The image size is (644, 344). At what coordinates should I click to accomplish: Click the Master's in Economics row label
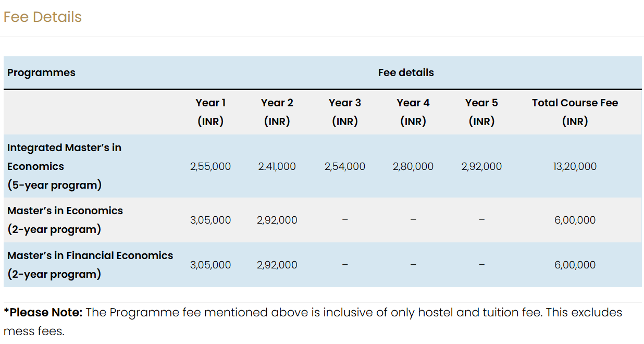pyautogui.click(x=65, y=220)
